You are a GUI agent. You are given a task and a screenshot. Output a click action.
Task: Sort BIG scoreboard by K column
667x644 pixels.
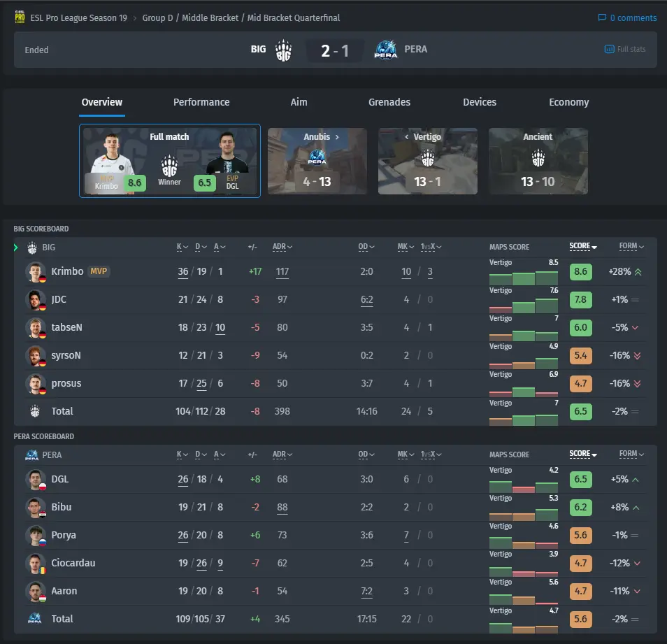(x=182, y=247)
